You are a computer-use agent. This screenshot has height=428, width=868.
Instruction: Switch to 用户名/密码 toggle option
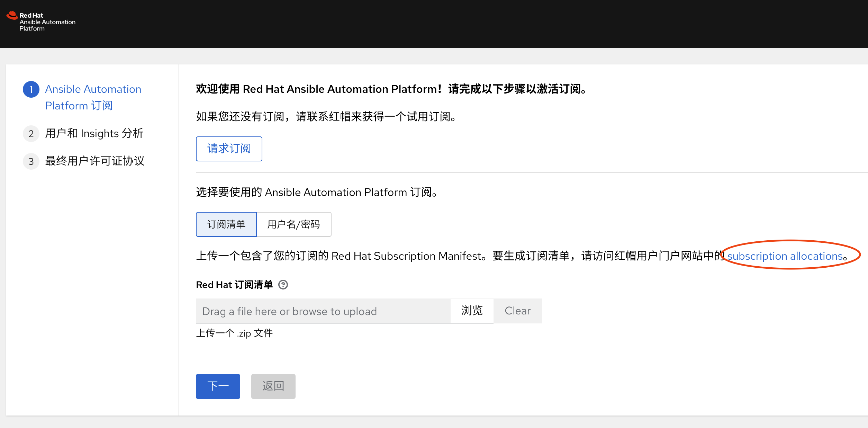coord(293,224)
